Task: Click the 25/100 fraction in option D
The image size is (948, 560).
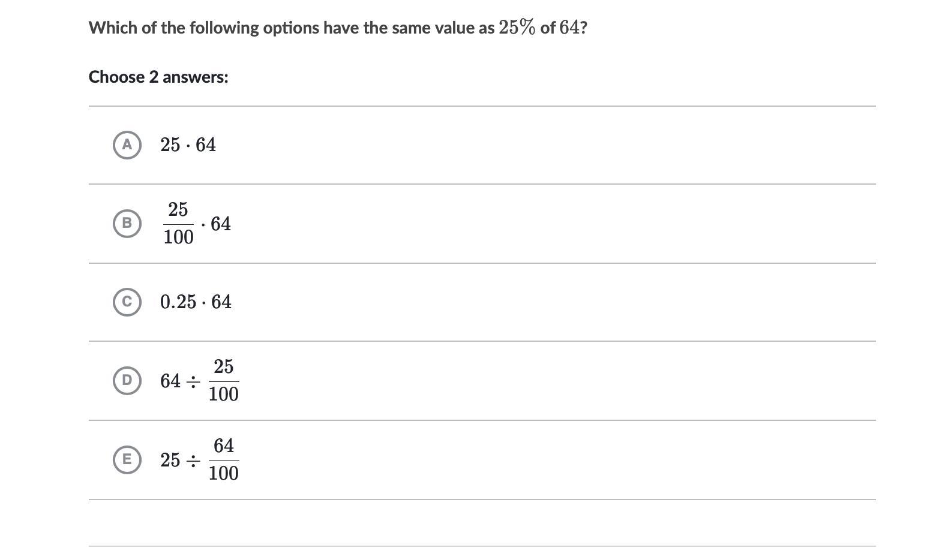Action: pos(224,381)
